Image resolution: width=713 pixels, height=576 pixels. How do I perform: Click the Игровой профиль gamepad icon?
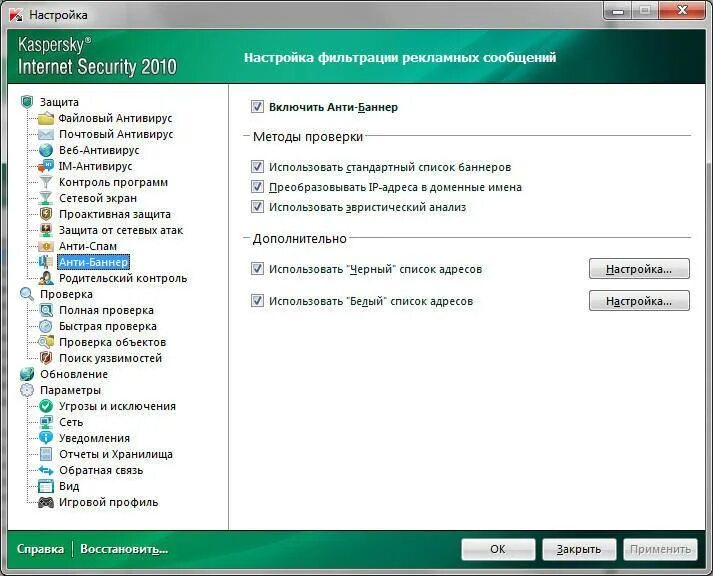pos(45,502)
